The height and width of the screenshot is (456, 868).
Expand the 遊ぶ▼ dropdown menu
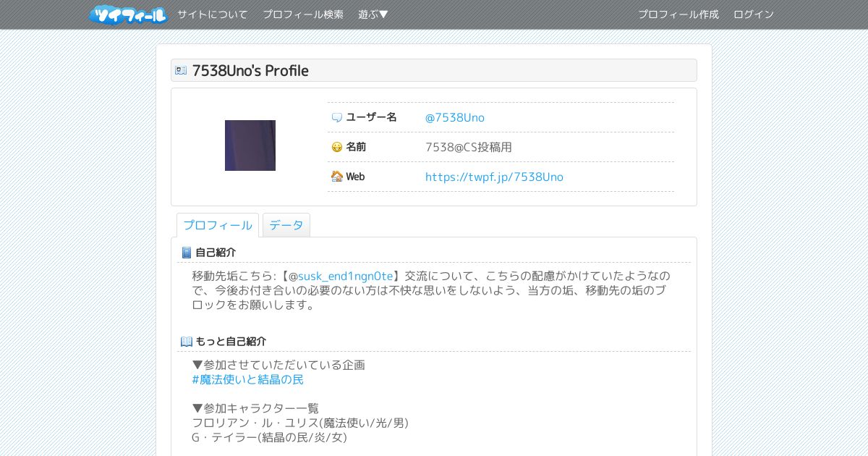pyautogui.click(x=373, y=14)
